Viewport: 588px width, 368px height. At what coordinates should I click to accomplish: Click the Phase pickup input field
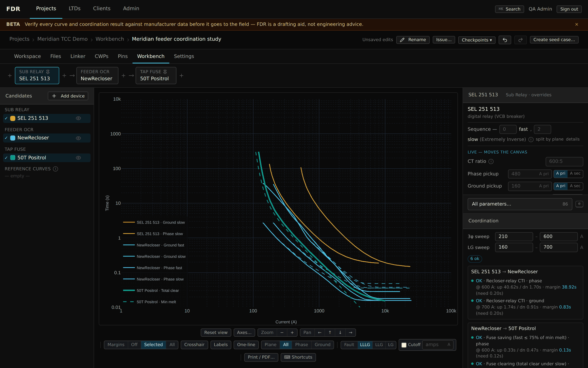[x=530, y=174]
